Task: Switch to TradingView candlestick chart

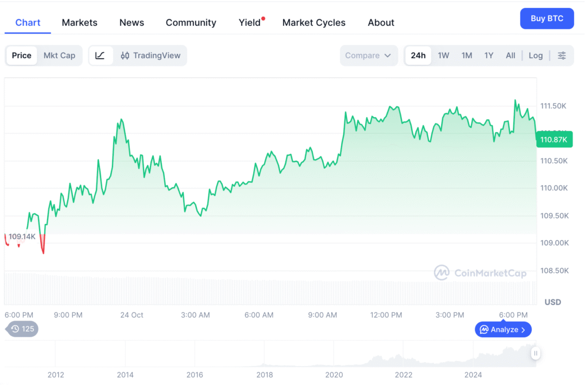Action: [150, 56]
